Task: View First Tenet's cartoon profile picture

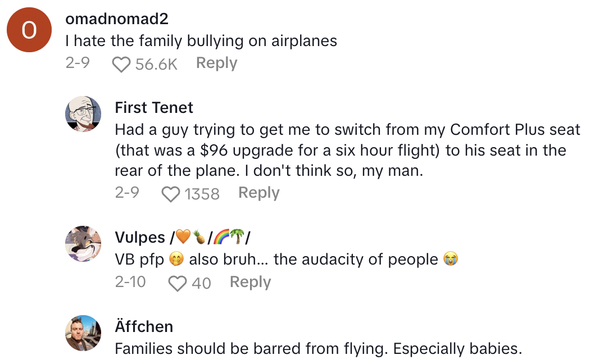Action: [83, 114]
